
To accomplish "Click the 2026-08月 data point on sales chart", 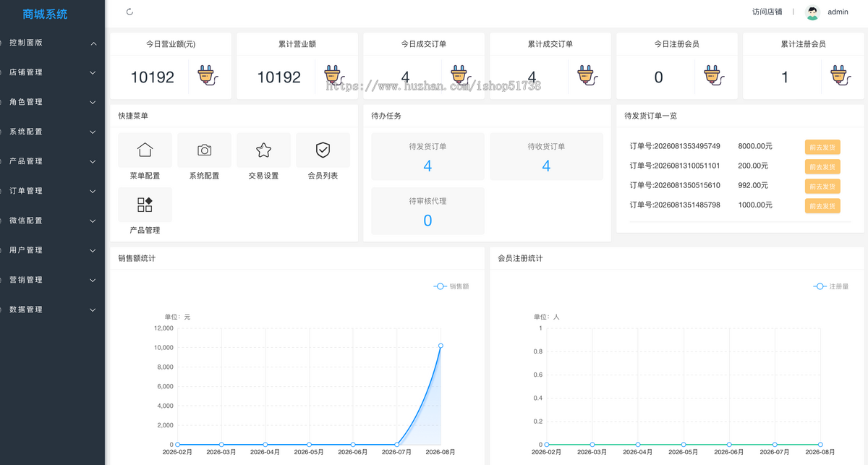I will tap(441, 346).
